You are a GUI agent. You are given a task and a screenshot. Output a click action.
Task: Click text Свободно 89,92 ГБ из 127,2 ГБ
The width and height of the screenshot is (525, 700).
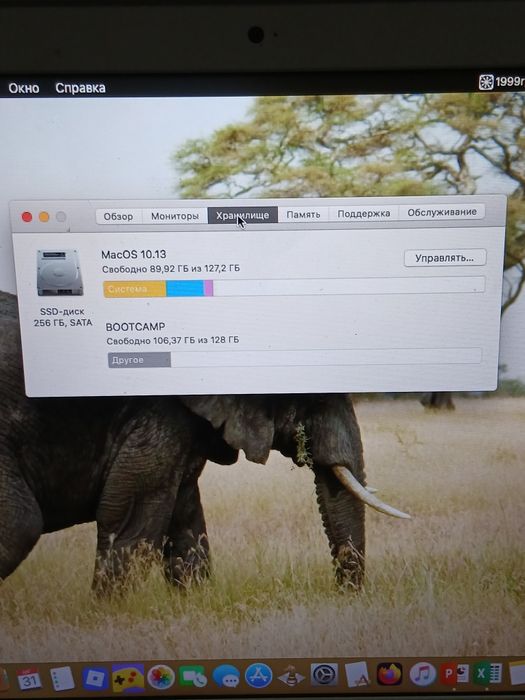(171, 269)
